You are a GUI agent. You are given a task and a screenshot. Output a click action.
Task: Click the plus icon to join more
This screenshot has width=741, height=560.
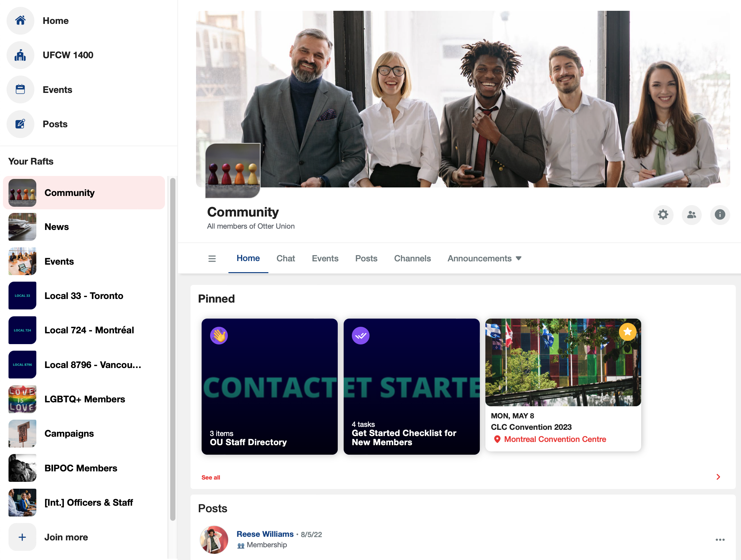(x=22, y=537)
